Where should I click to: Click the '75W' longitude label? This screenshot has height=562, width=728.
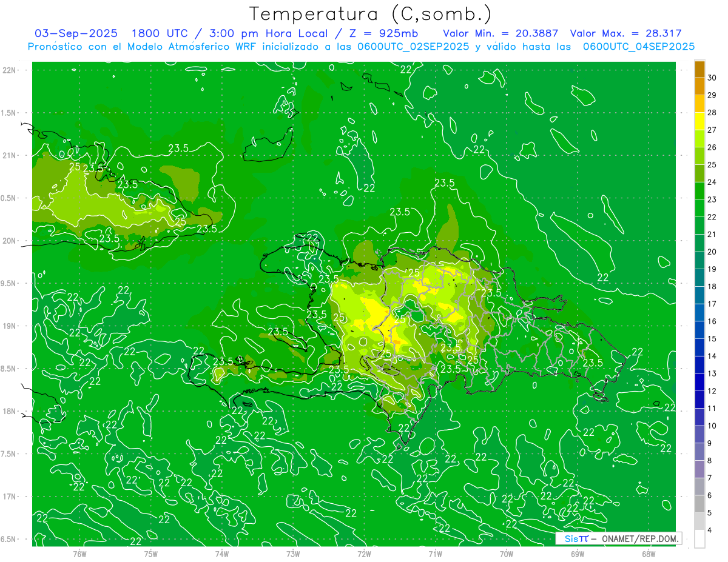pos(151,554)
